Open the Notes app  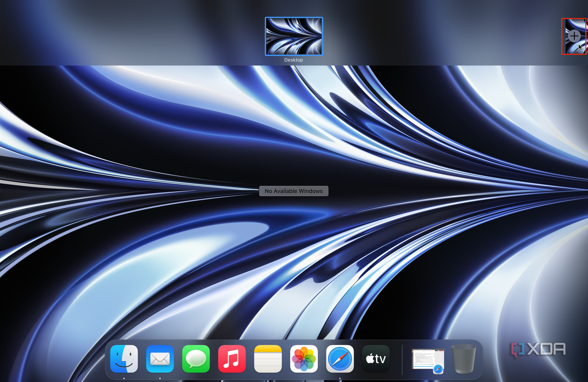[268, 359]
